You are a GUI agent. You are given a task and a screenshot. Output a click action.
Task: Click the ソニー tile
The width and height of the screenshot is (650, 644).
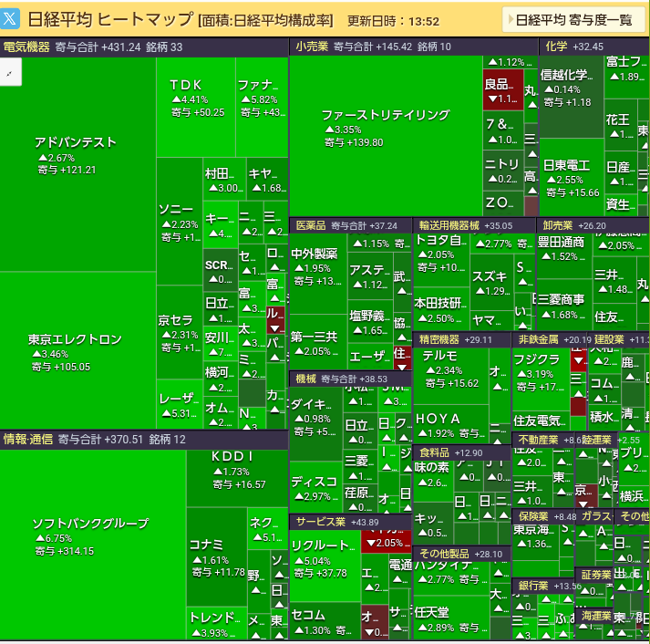[179, 222]
